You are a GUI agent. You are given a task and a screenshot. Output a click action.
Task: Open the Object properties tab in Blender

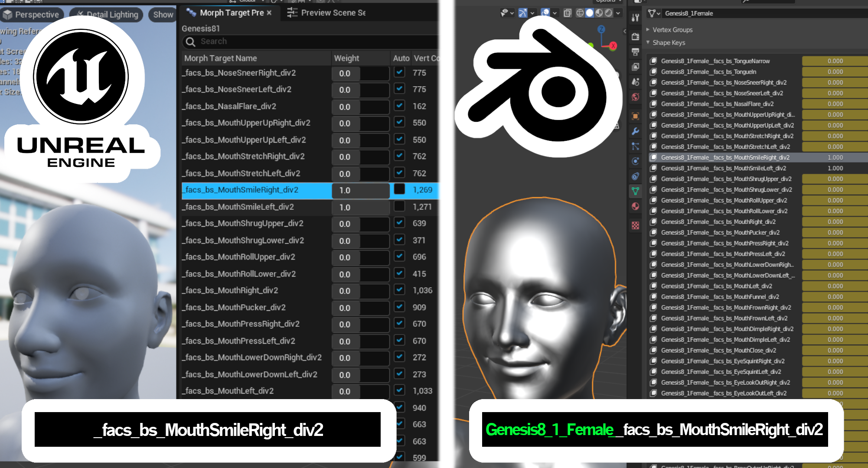pyautogui.click(x=635, y=116)
